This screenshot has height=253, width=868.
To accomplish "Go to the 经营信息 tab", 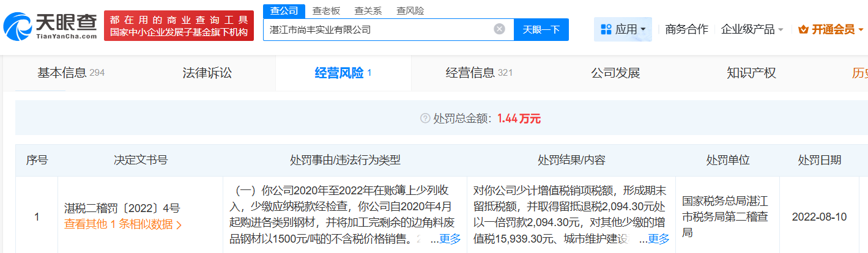I will [479, 73].
